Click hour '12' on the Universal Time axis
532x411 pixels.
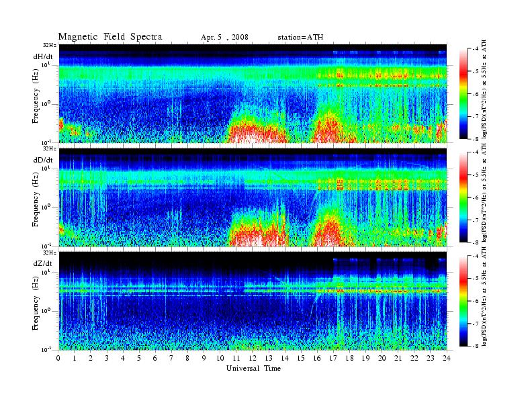(253, 358)
